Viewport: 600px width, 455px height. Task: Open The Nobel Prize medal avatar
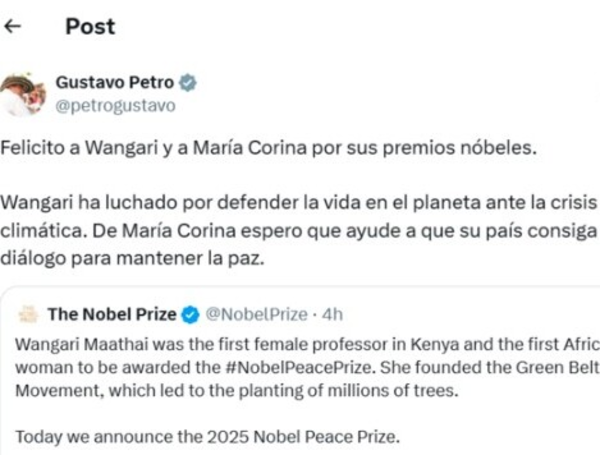[26, 315]
